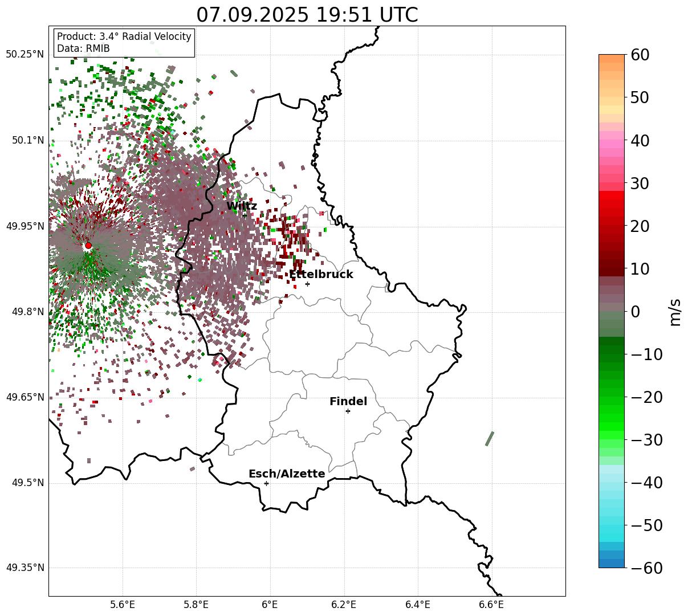Screen dimensions: 688x616
Task: Click the 50.25°N latitude tick label
Action: tap(25, 55)
